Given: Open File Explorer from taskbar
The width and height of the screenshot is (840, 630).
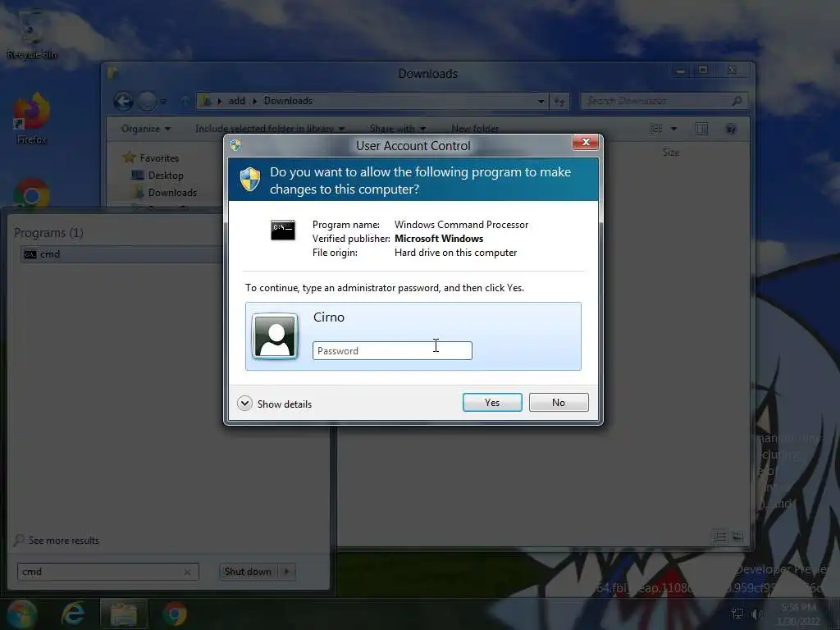Looking at the screenshot, I should 124,614.
